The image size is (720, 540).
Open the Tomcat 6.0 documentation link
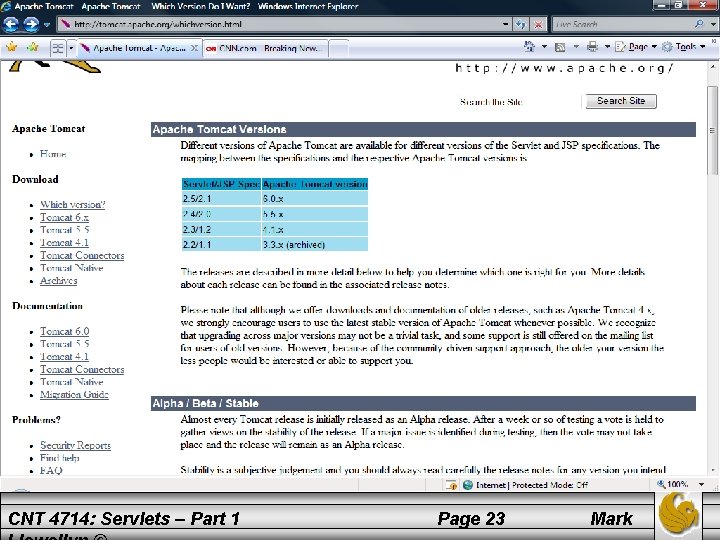pyautogui.click(x=64, y=331)
